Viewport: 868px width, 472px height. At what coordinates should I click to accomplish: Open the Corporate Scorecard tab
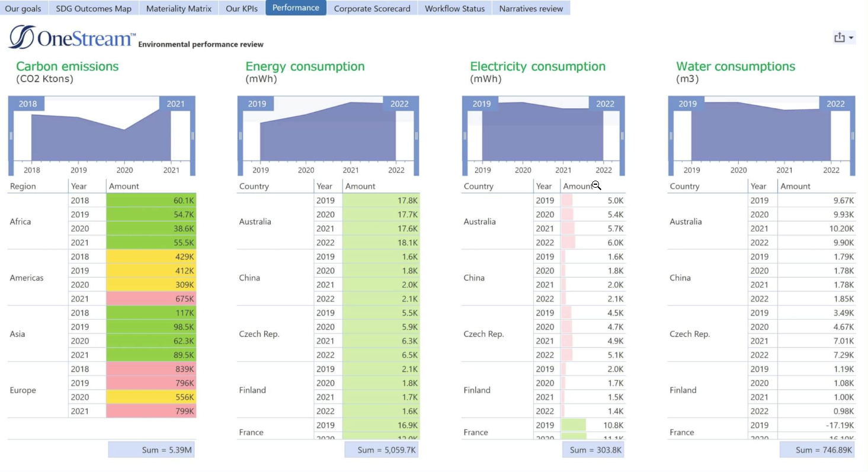coord(371,8)
